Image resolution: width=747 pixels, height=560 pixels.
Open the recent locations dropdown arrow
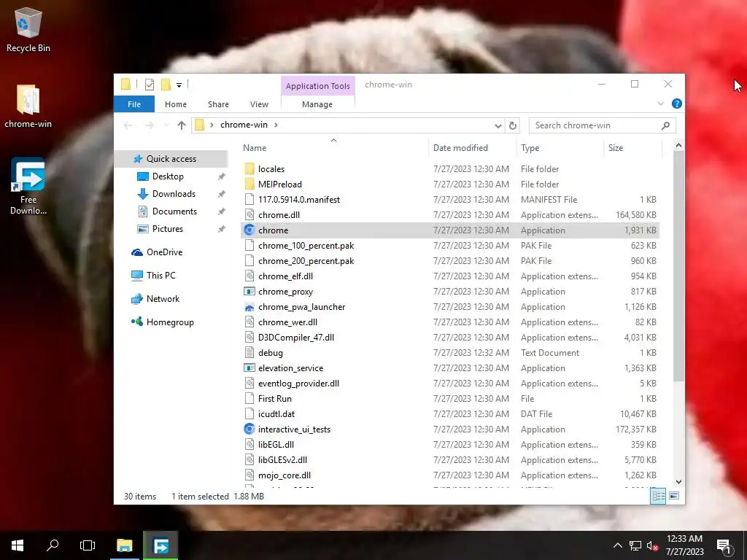[166, 125]
